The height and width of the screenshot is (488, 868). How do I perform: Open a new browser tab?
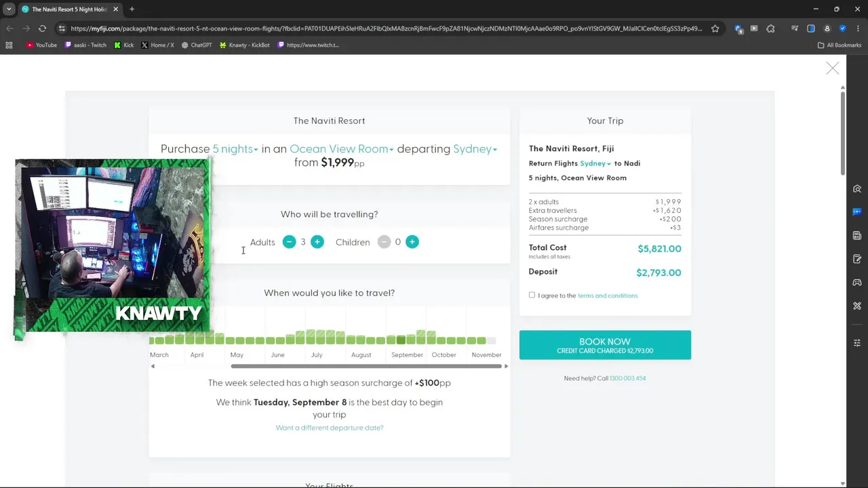(132, 9)
